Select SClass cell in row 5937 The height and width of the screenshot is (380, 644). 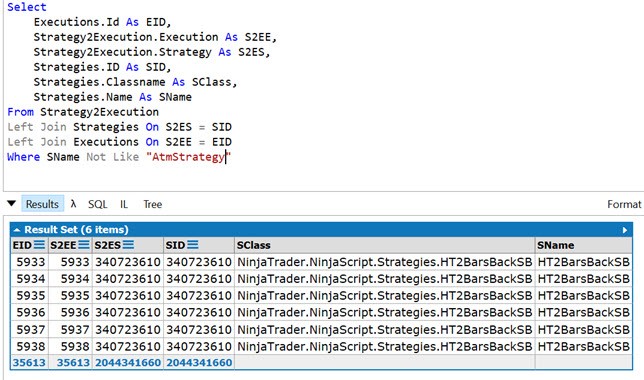point(384,329)
